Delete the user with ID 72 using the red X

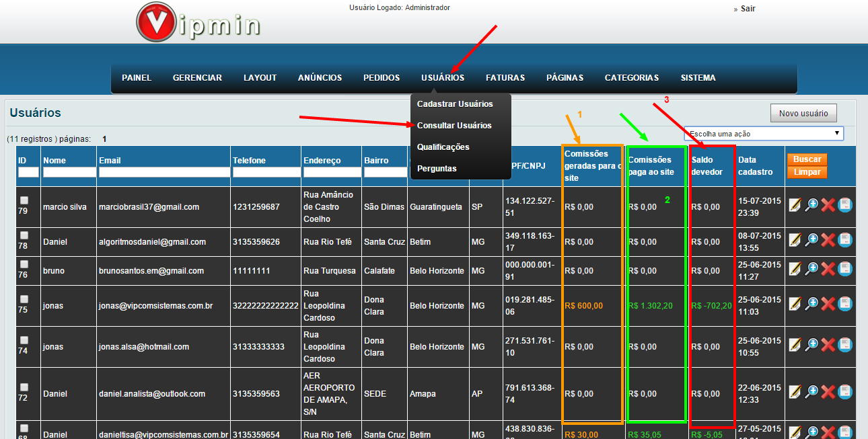pyautogui.click(x=828, y=392)
